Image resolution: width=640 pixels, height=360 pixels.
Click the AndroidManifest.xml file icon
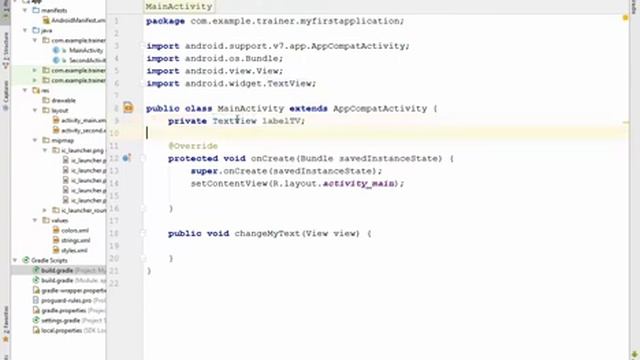tap(46, 20)
